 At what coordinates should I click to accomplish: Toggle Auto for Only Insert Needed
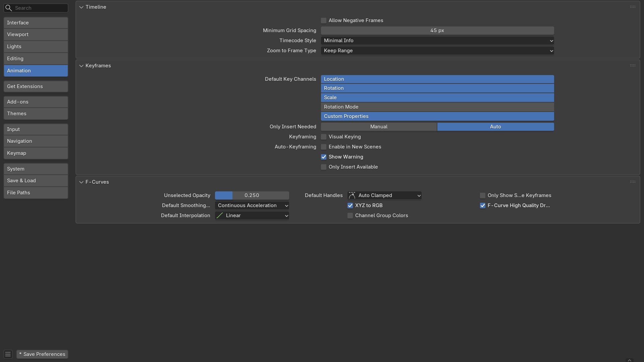[495, 127]
